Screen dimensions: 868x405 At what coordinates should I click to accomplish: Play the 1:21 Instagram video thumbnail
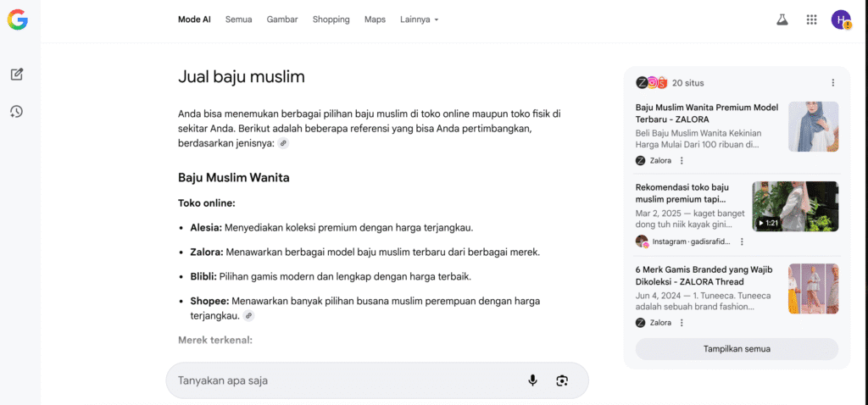tap(795, 207)
